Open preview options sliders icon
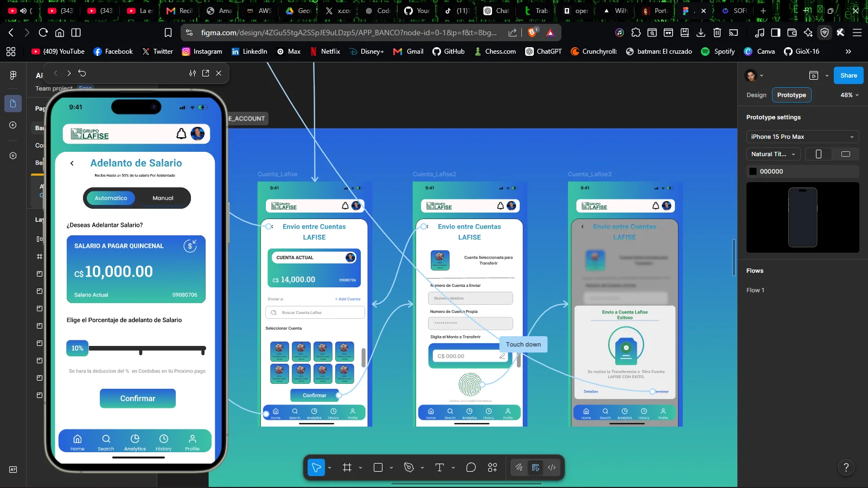Image resolution: width=868 pixels, height=488 pixels. 193,73
